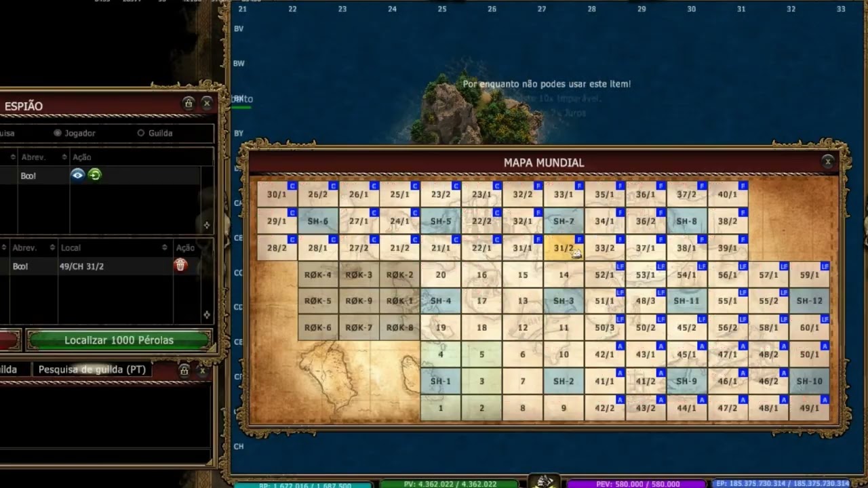This screenshot has height=488, width=868.
Task: Click the upper table scroll arrow
Action: (207, 224)
